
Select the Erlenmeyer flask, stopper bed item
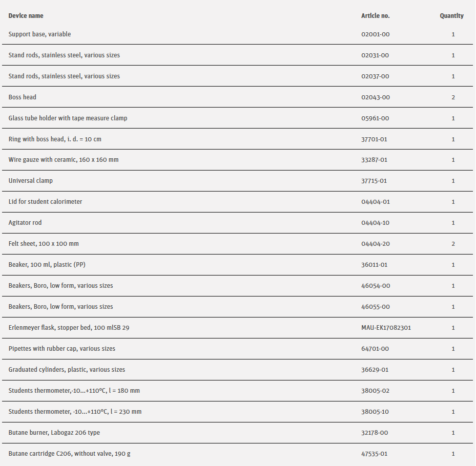point(69,328)
